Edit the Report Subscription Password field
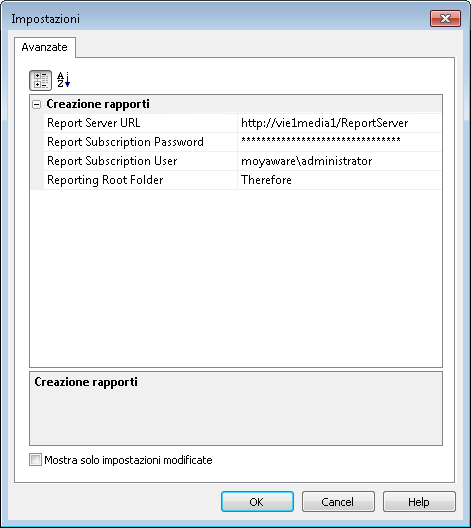 click(339, 142)
